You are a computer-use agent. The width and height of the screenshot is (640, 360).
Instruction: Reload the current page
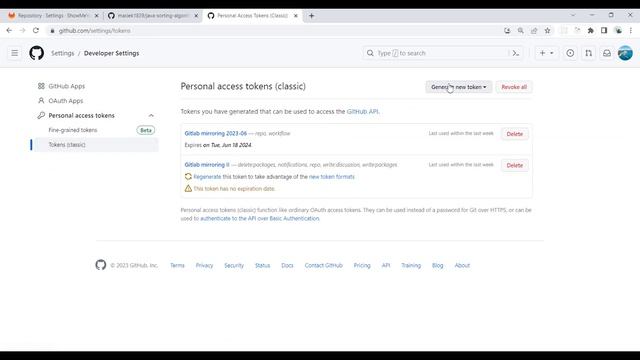pyautogui.click(x=36, y=31)
